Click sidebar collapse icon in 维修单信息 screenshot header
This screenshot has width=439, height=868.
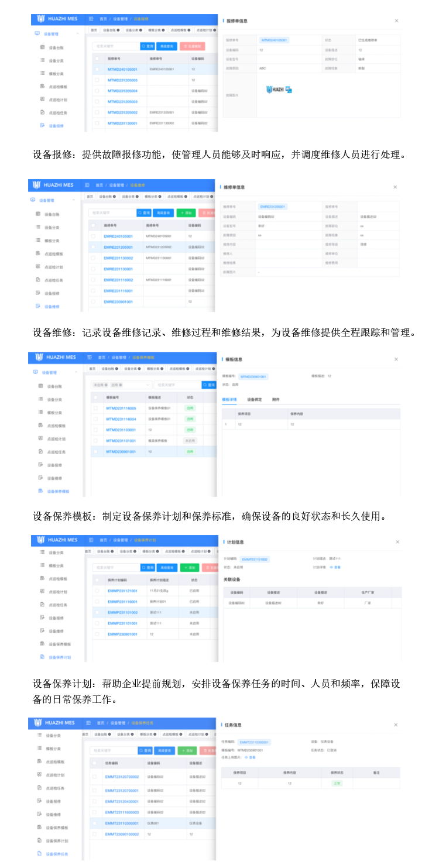pyautogui.click(x=88, y=185)
